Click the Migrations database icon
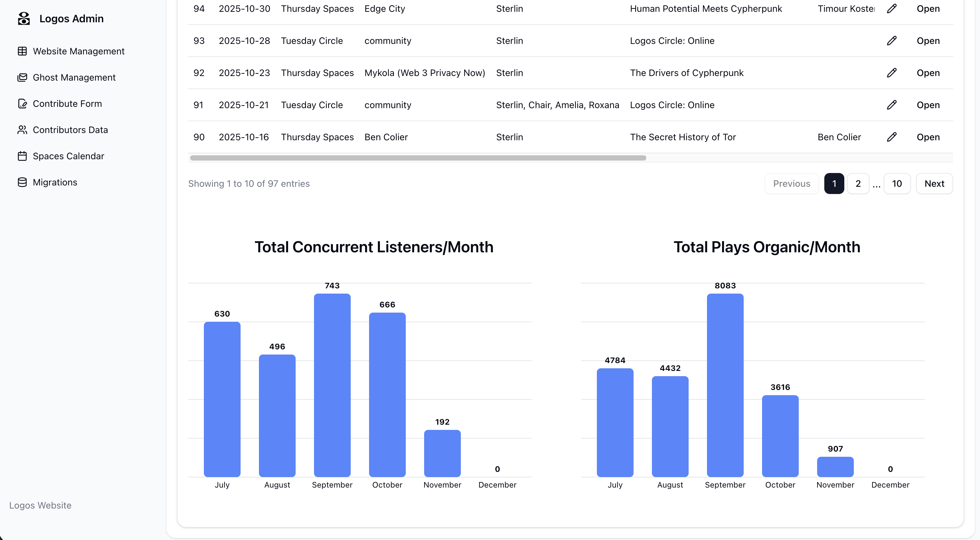The height and width of the screenshot is (540, 980). coord(22,182)
